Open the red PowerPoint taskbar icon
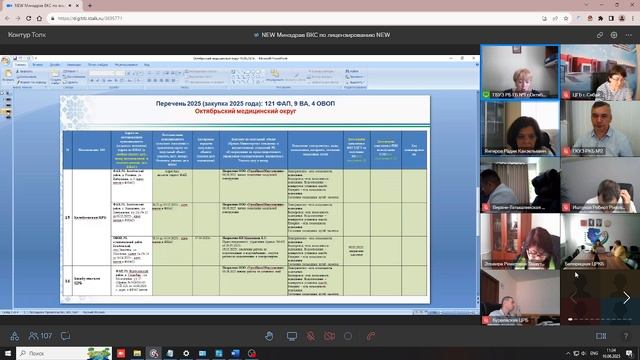The image size is (640, 360). click(x=121, y=353)
